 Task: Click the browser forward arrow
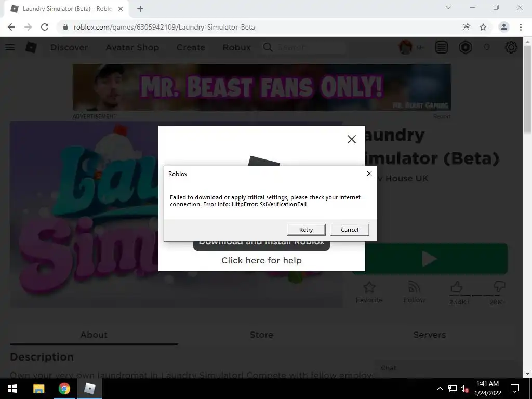(x=28, y=27)
